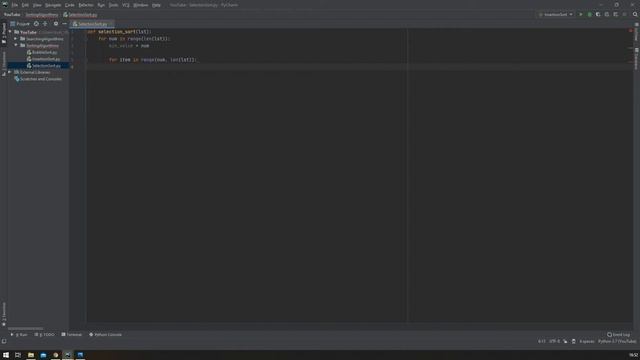Viewport: 640px width, 360px height.
Task: Open the InsertionSort run configuration dropdown
Action: click(x=556, y=14)
